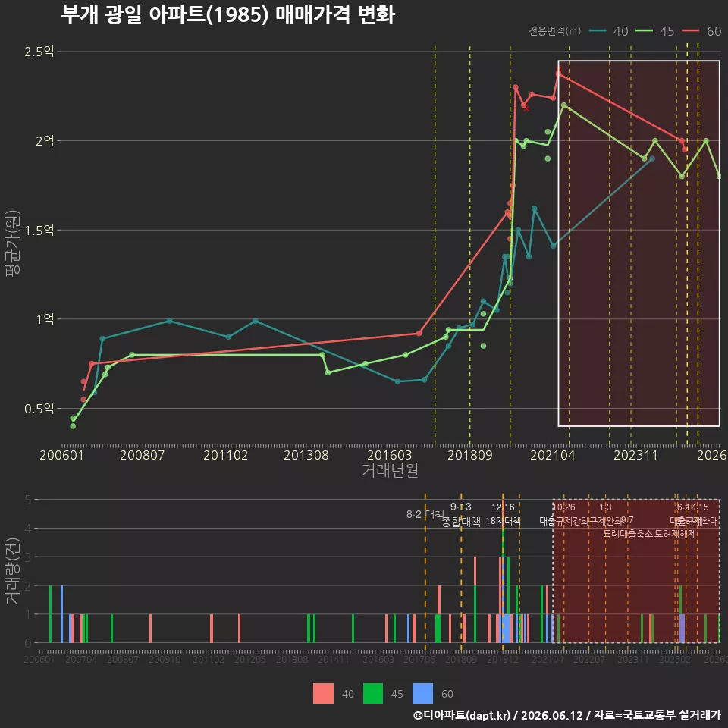728x728 pixels.
Task: Click the 2억 y-axis label
Action: (45, 141)
